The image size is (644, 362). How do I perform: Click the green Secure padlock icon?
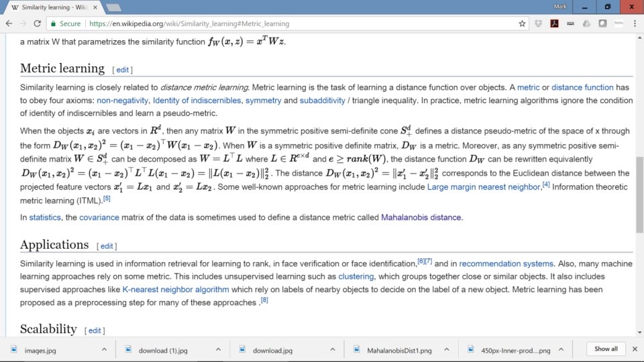click(53, 24)
